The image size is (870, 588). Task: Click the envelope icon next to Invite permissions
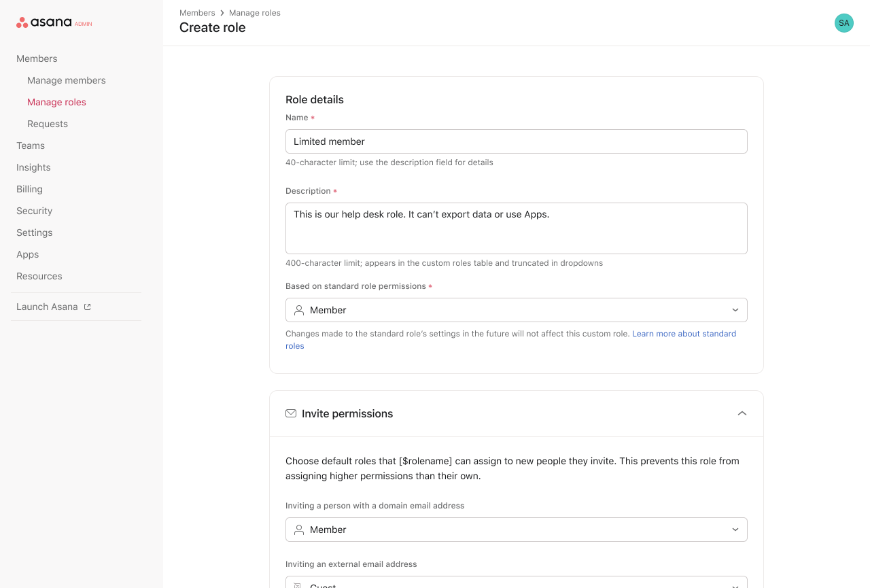click(x=291, y=413)
